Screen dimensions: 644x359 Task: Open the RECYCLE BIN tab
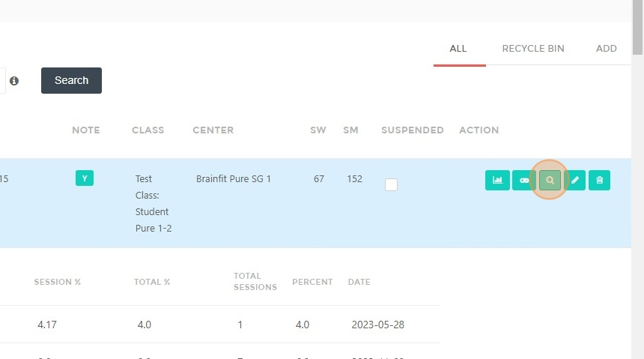click(x=533, y=49)
